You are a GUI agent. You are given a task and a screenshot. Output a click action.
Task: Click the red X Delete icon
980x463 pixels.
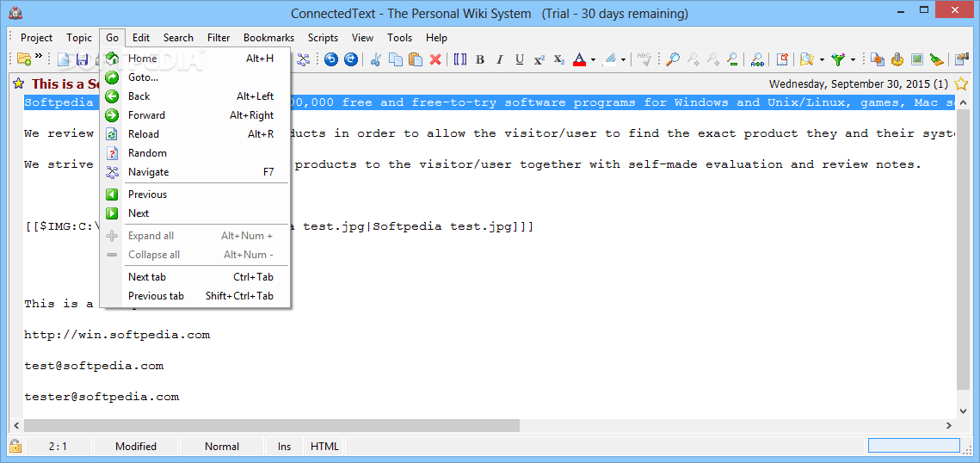435,59
